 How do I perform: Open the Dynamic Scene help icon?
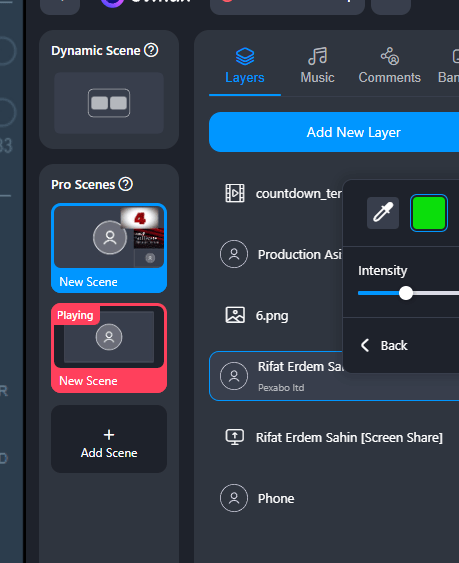[151, 50]
